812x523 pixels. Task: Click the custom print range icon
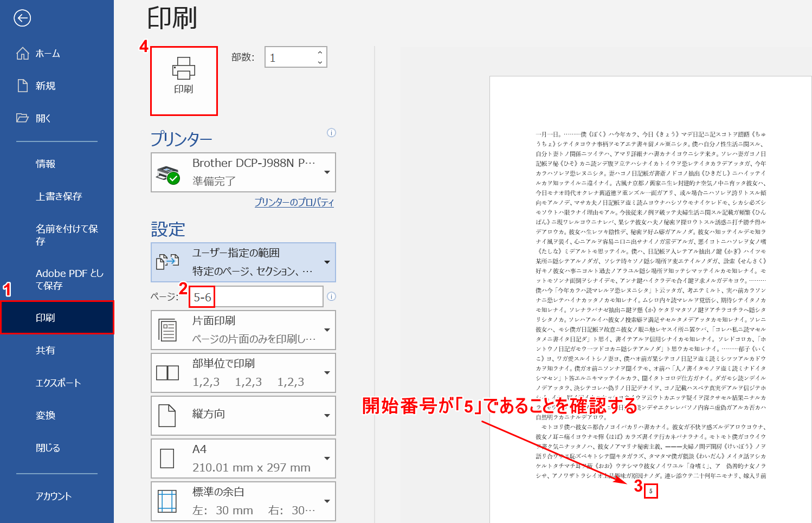[x=167, y=262]
